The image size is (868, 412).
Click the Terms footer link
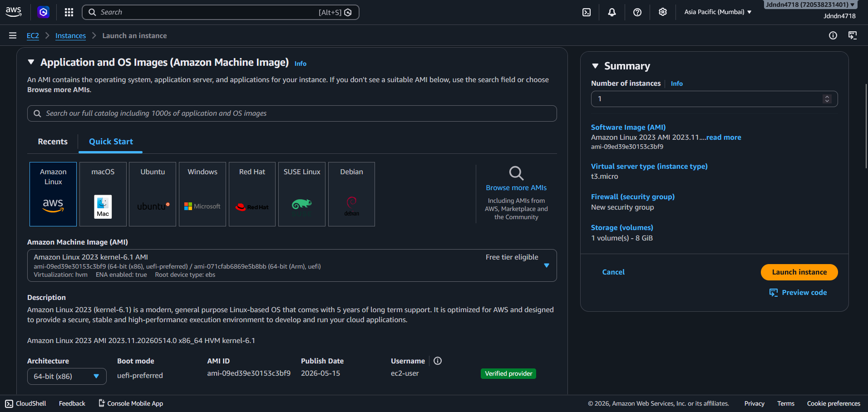pyautogui.click(x=786, y=403)
